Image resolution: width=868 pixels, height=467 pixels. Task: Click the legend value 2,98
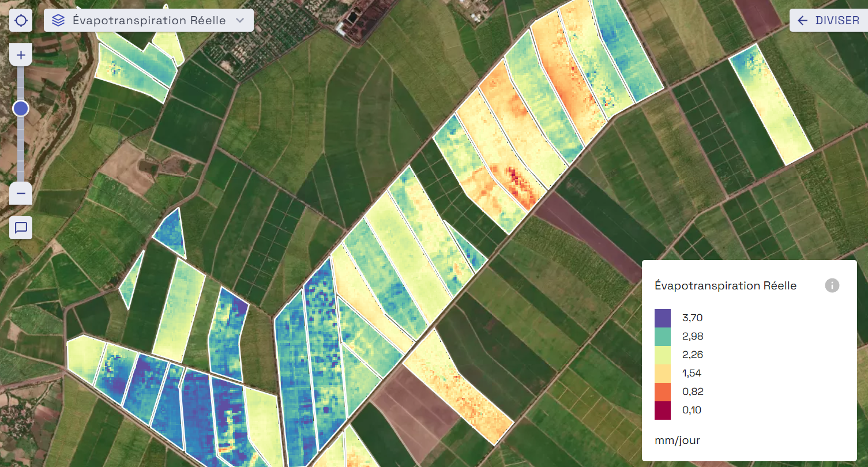click(693, 336)
